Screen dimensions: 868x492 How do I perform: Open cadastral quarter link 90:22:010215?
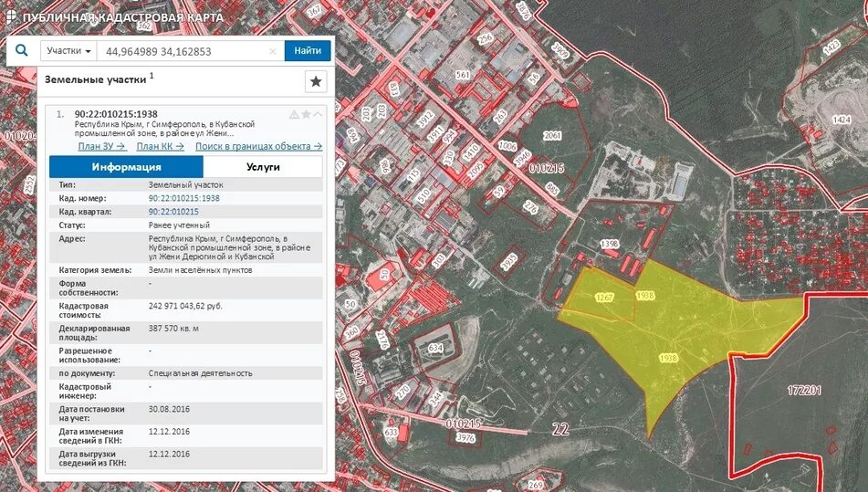pyautogui.click(x=173, y=212)
